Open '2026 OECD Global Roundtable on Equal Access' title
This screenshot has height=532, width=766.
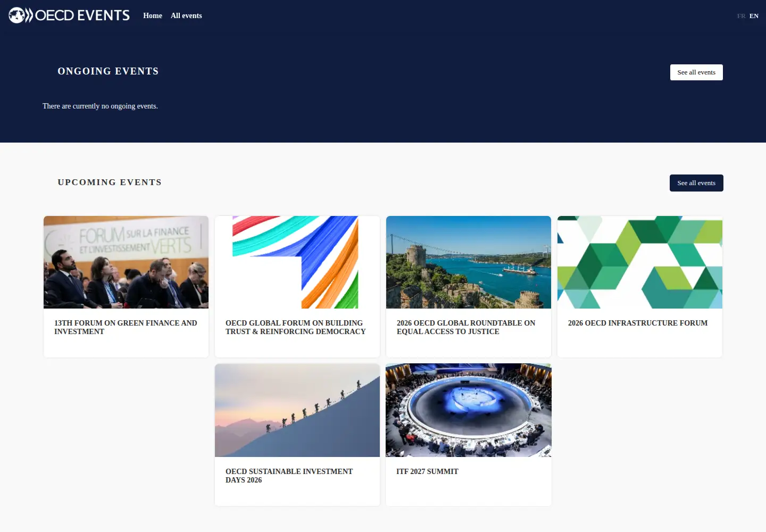[x=466, y=327]
